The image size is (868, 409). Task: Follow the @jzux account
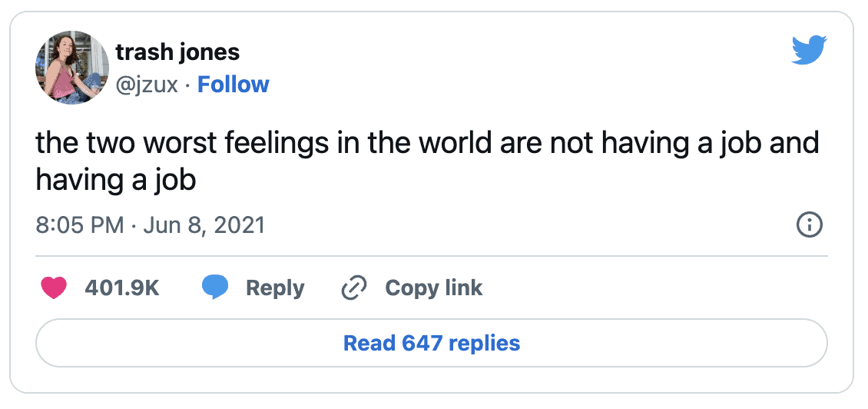tap(233, 85)
